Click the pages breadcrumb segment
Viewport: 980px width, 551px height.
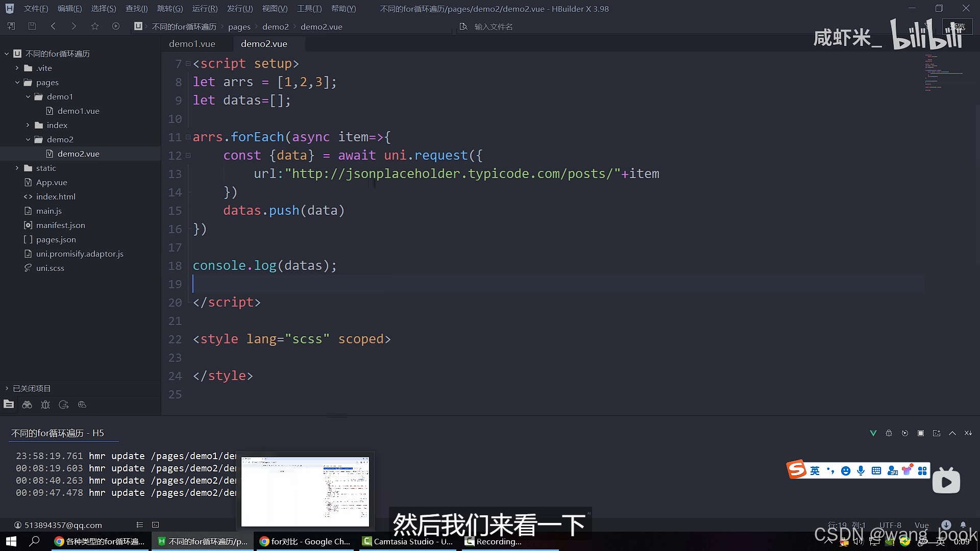pyautogui.click(x=239, y=27)
